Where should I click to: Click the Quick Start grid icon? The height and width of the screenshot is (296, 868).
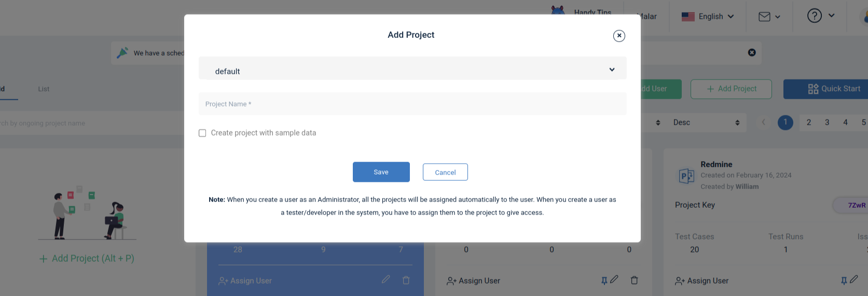pyautogui.click(x=813, y=89)
